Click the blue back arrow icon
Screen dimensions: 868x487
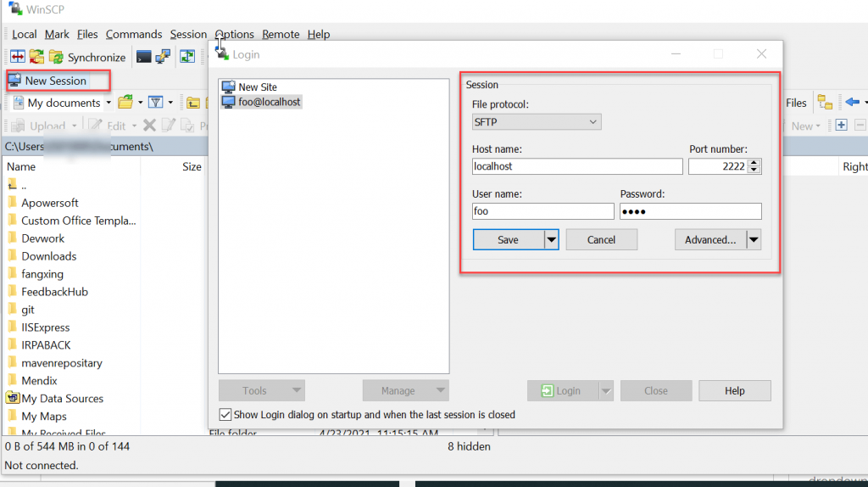pos(853,102)
